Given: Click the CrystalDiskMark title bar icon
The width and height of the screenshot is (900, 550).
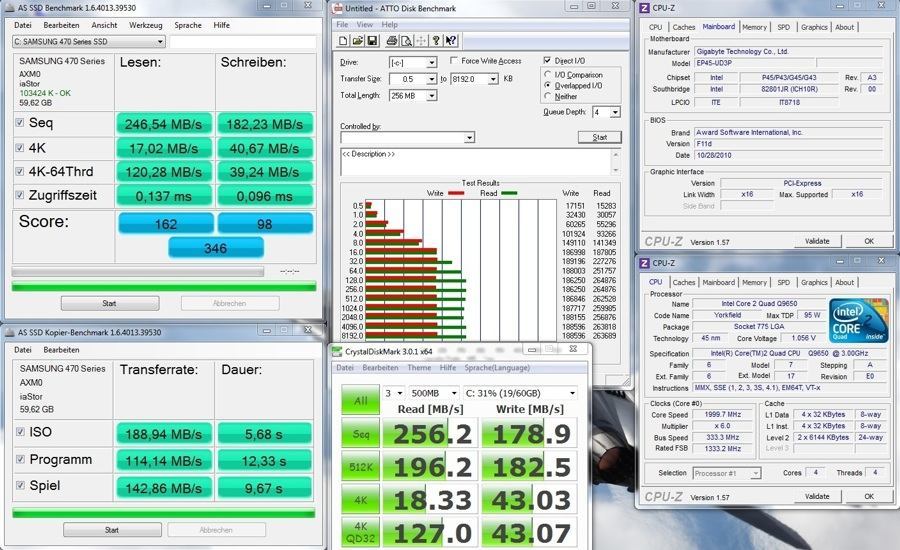Looking at the screenshot, I should click(337, 351).
